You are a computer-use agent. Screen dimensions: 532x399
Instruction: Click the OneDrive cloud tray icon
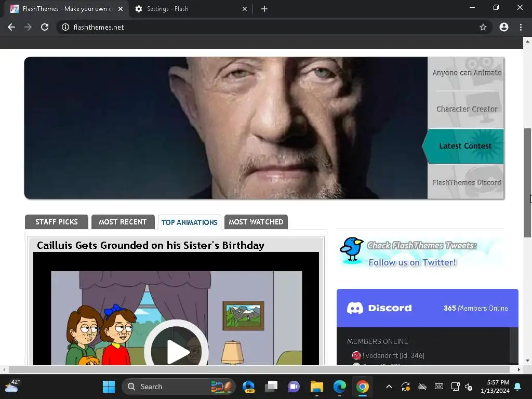(422, 387)
